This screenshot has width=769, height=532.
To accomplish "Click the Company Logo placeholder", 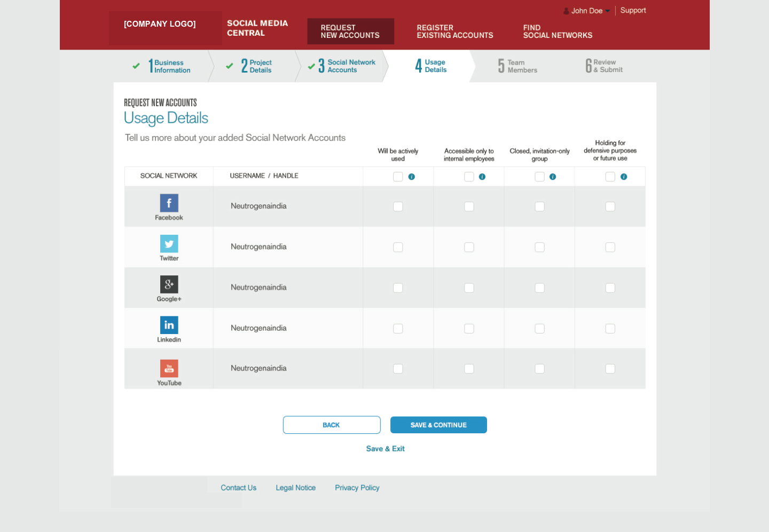I will pos(166,28).
